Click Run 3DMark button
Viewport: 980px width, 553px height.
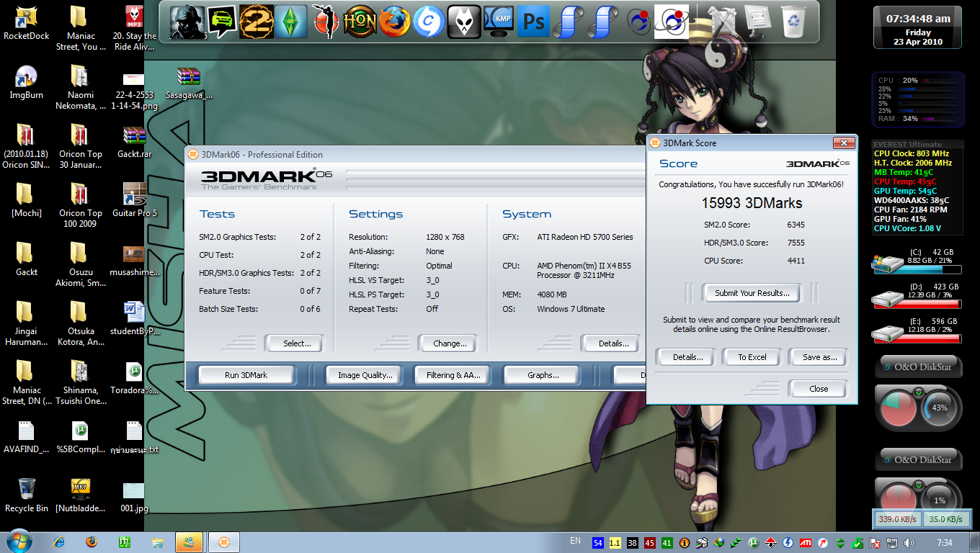246,375
